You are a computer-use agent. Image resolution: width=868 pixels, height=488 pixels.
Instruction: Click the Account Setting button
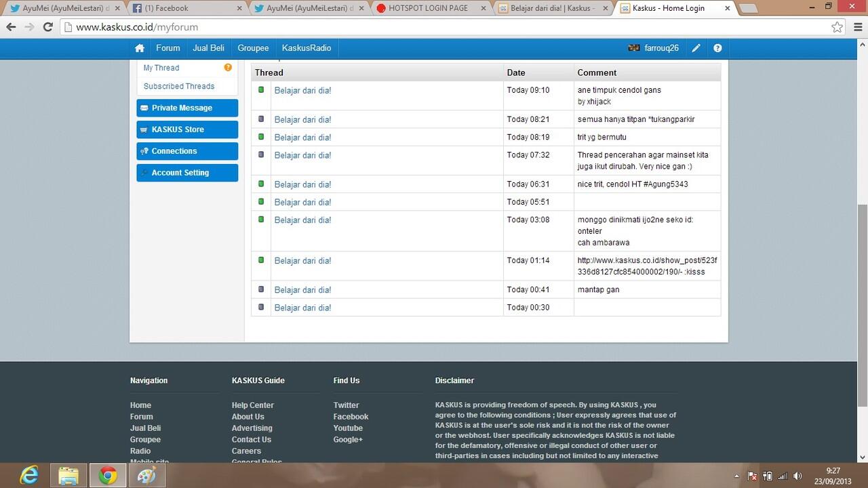[187, 173]
